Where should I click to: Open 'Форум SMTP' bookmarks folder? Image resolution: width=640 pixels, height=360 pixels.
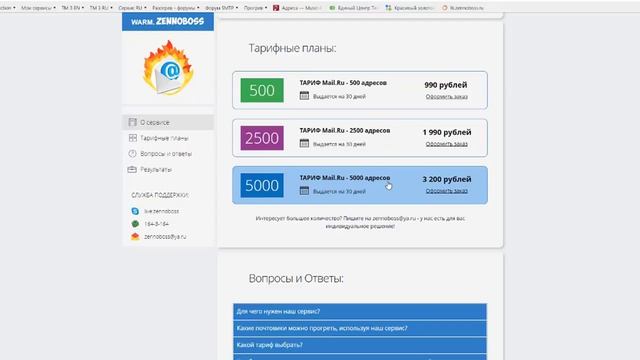pyautogui.click(x=222, y=8)
